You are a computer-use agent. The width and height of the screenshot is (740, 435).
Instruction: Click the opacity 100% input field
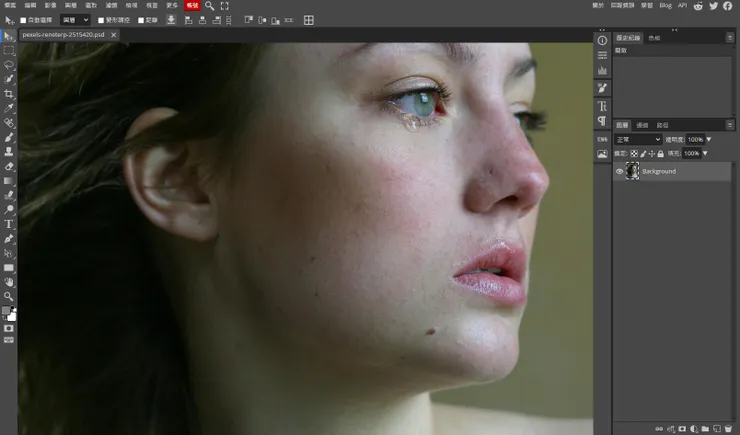(695, 140)
